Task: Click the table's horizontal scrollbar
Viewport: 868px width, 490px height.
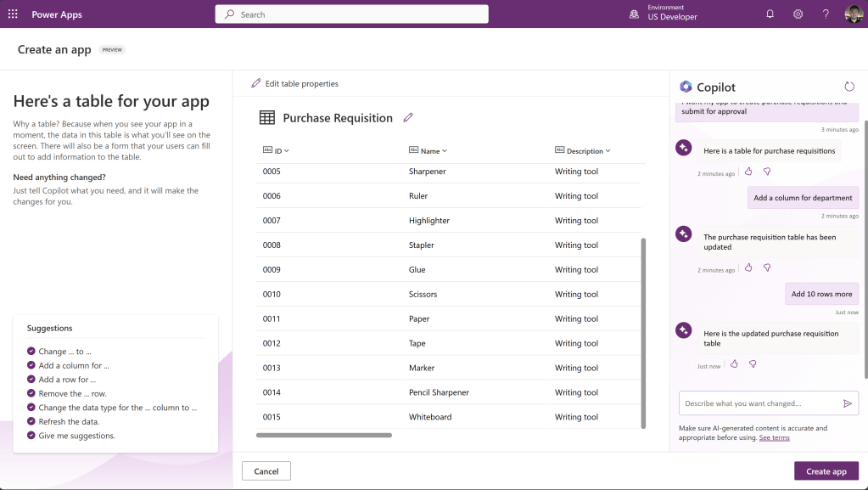Action: click(324, 435)
